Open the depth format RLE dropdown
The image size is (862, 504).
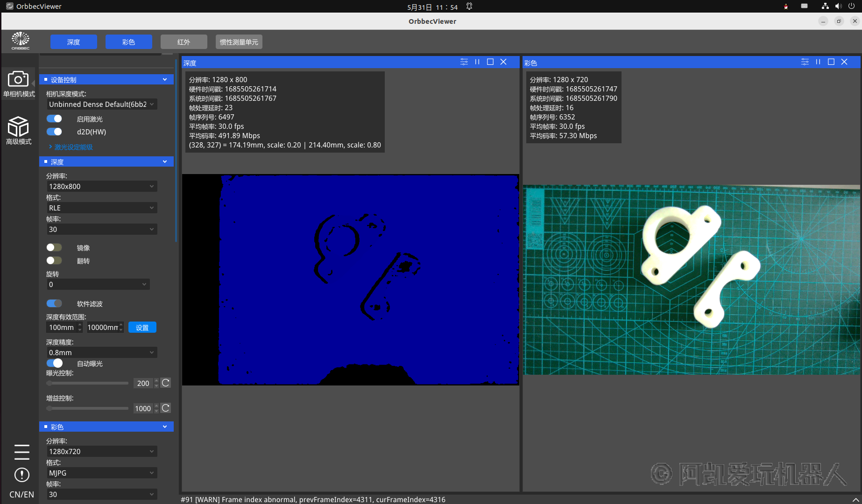(101, 208)
